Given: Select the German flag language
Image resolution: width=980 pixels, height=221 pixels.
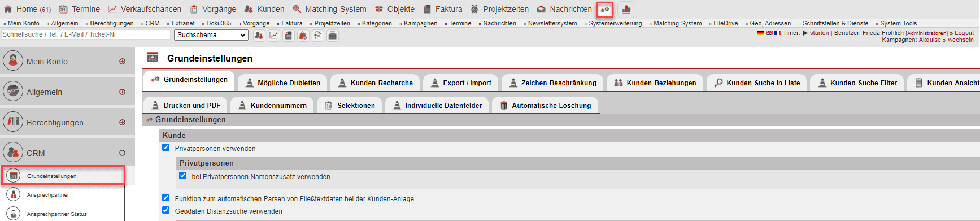Looking at the screenshot, I should click(761, 33).
